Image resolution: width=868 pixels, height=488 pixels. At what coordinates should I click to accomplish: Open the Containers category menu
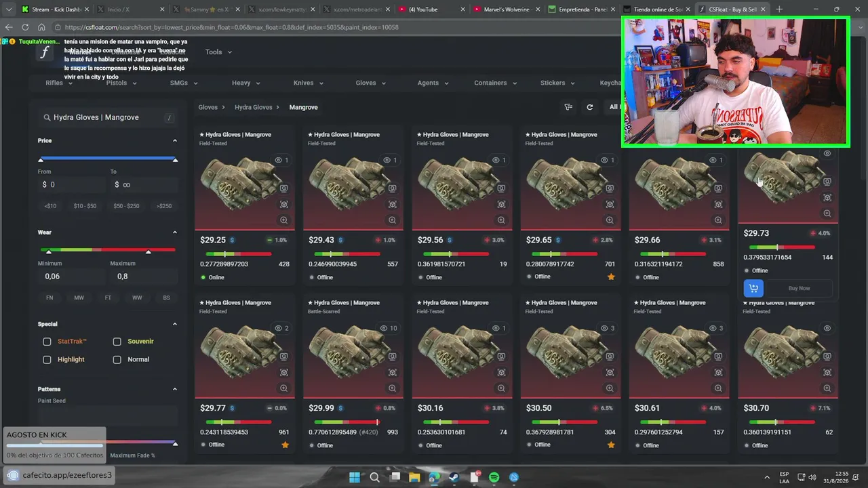pyautogui.click(x=495, y=83)
